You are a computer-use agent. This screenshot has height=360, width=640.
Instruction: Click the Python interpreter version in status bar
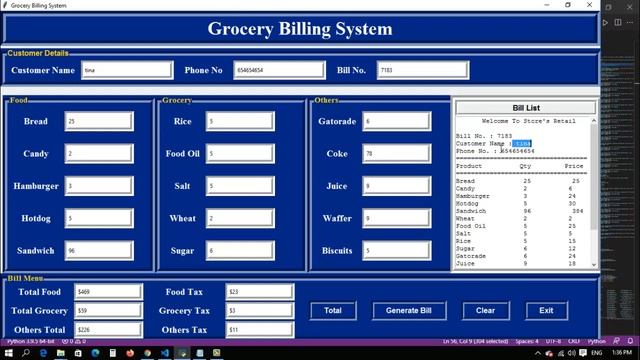(x=31, y=341)
